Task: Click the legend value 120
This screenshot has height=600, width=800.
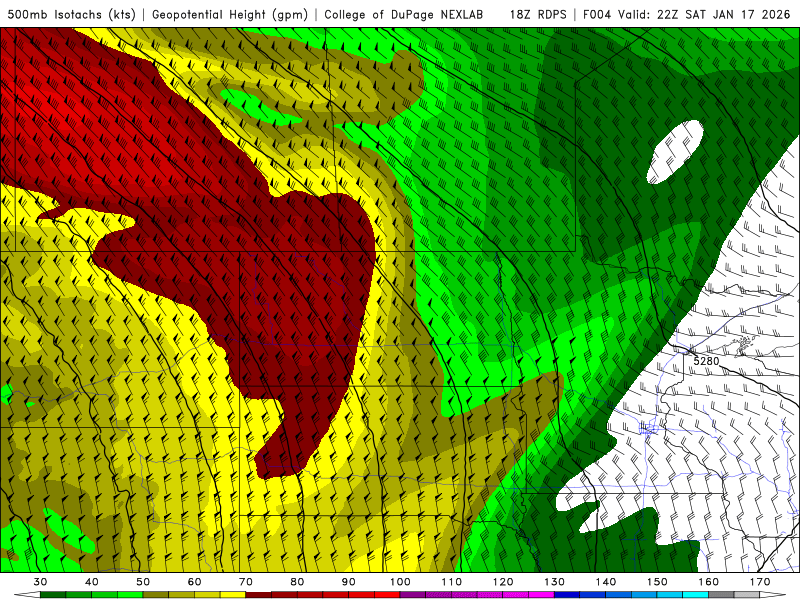Action: pyautogui.click(x=503, y=582)
